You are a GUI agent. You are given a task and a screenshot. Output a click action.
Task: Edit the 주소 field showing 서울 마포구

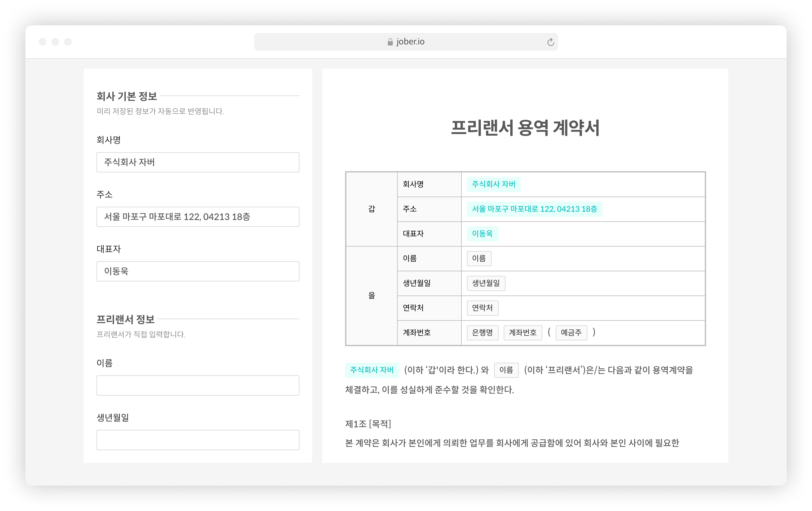point(198,217)
